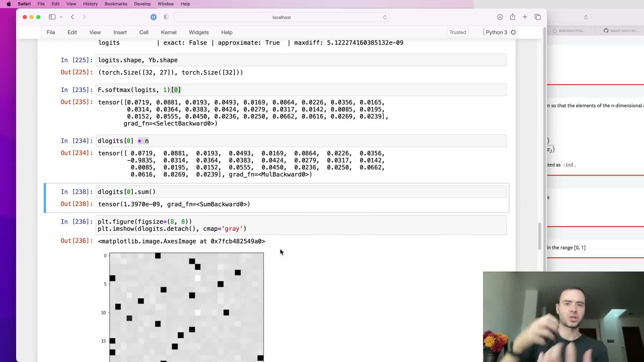Show Safari downloads
This screenshot has width=644, height=362.
[x=500, y=17]
